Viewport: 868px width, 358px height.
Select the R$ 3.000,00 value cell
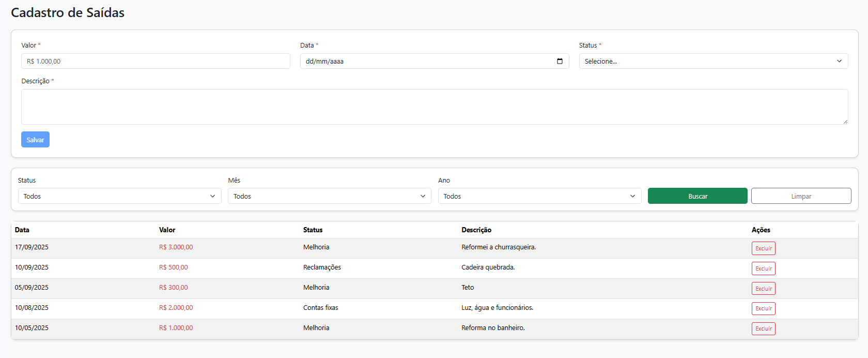pos(176,247)
